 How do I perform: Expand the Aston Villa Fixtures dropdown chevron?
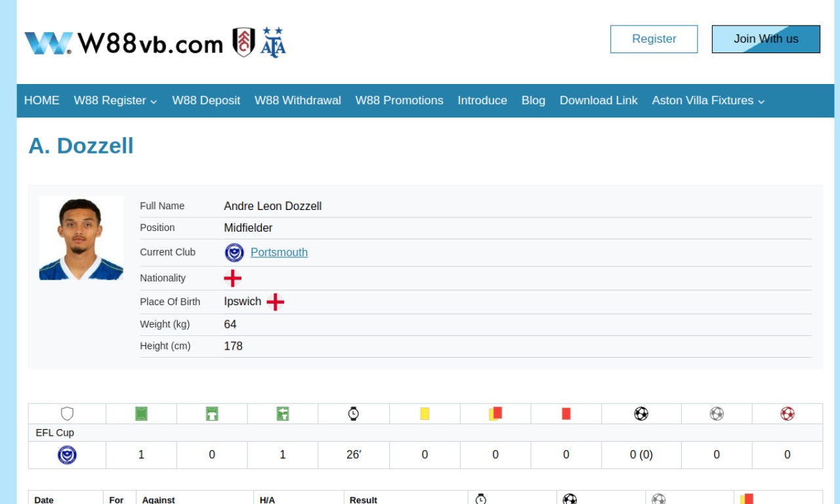(x=761, y=102)
